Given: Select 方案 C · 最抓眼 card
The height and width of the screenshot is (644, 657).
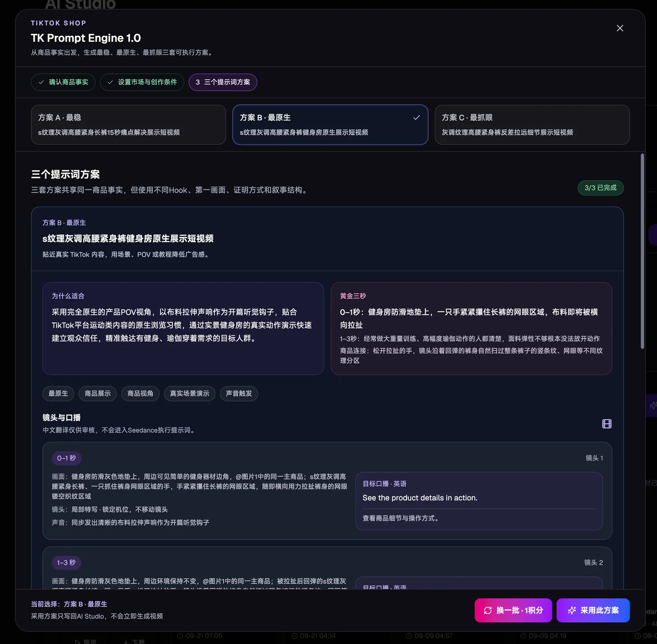Looking at the screenshot, I should pyautogui.click(x=532, y=125).
